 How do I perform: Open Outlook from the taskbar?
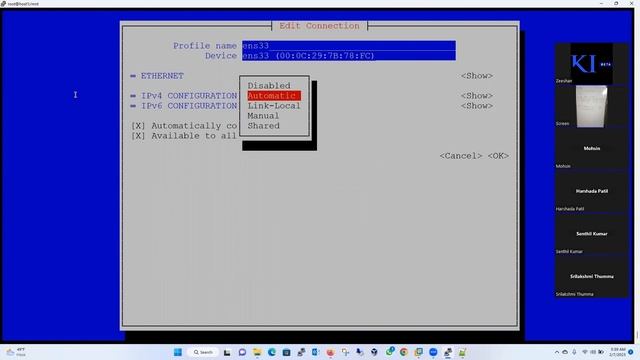tap(316, 352)
